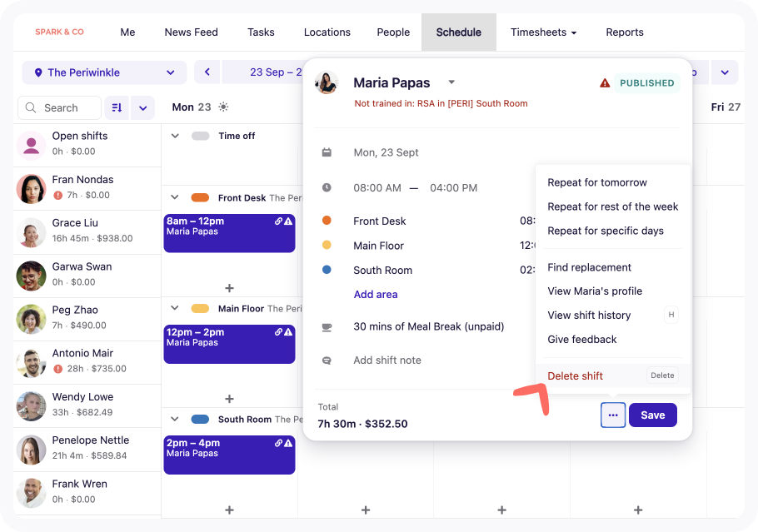Open the employee dropdown next to Maria Papas
This screenshot has width=758, height=532.
[451, 82]
